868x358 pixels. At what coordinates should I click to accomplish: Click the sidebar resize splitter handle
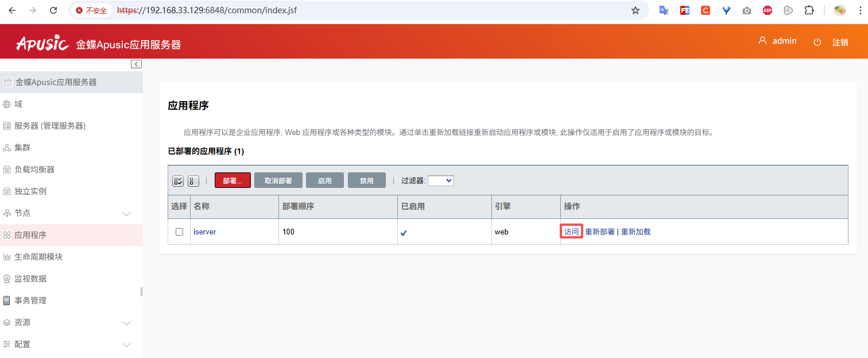point(141,292)
